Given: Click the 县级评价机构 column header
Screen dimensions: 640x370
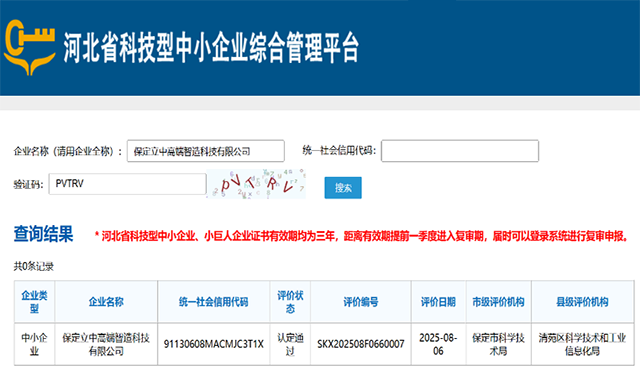Looking at the screenshot, I should (x=582, y=301).
